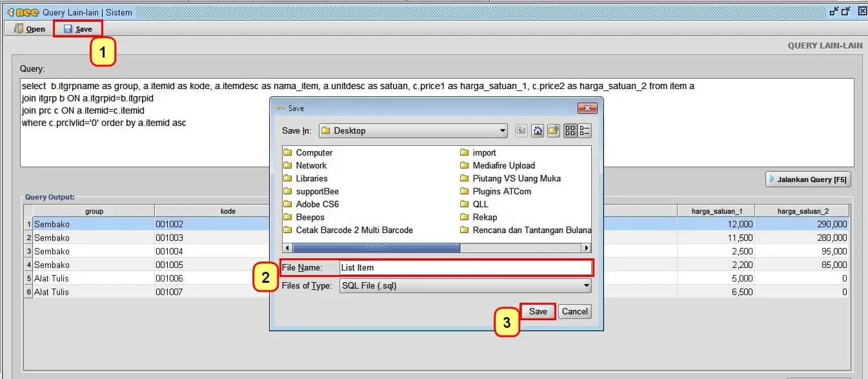The height and width of the screenshot is (379, 868).
Task: Click Jalankan Query [F5] button
Action: pyautogui.click(x=807, y=179)
